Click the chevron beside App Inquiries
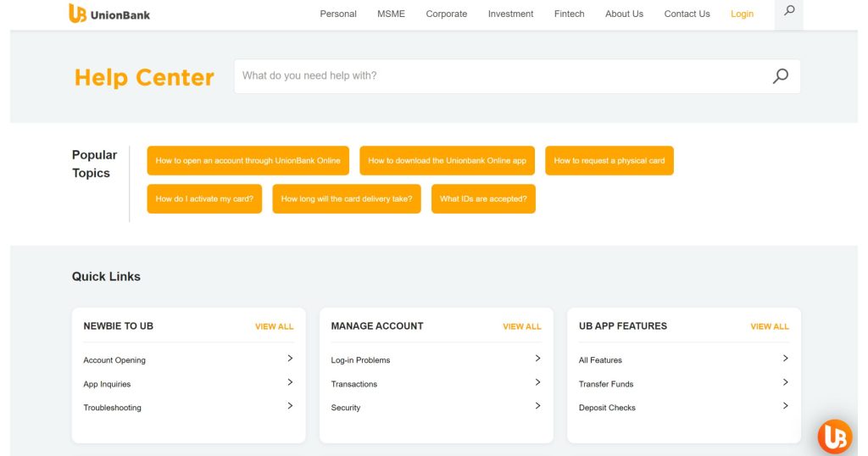 [290, 382]
